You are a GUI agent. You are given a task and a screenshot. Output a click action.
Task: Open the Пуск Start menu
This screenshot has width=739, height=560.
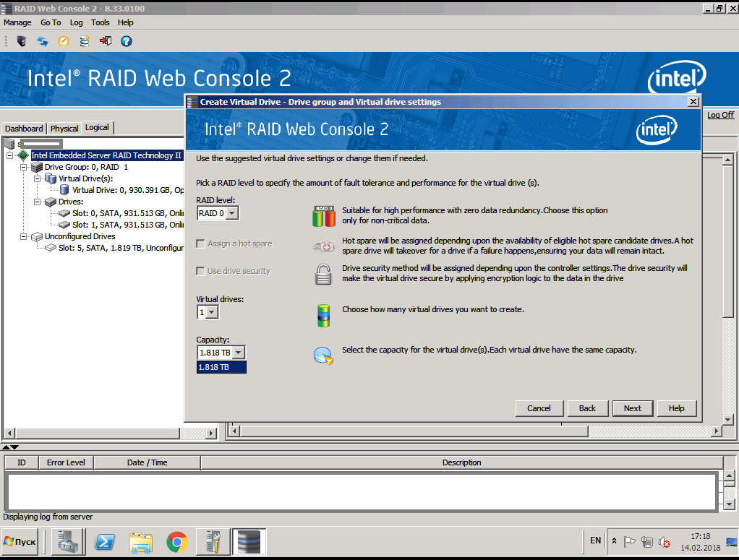point(20,542)
